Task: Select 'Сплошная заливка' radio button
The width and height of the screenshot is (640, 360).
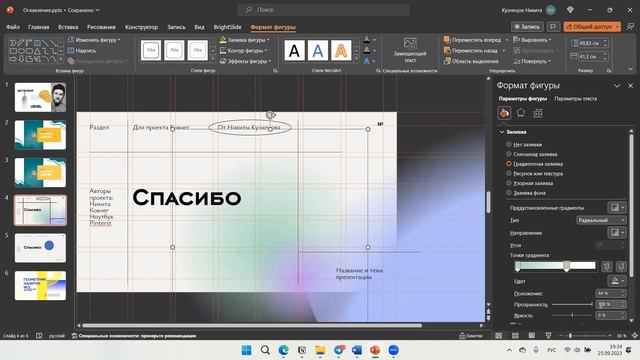Action: 509,154
